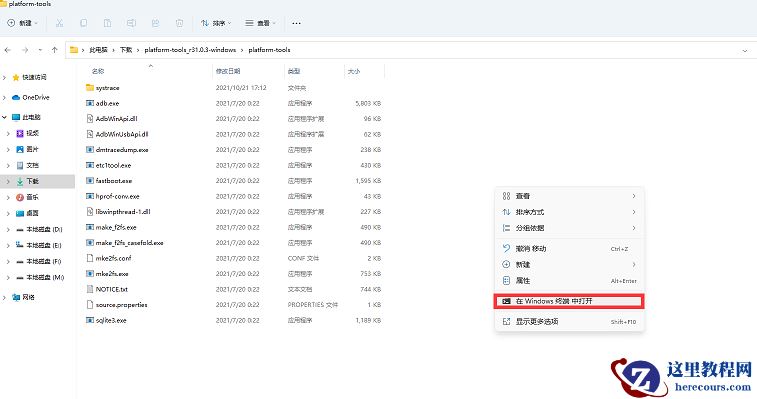This screenshot has height=399, width=757.
Task: Open the Sort dropdown in toolbar
Action: tap(216, 23)
